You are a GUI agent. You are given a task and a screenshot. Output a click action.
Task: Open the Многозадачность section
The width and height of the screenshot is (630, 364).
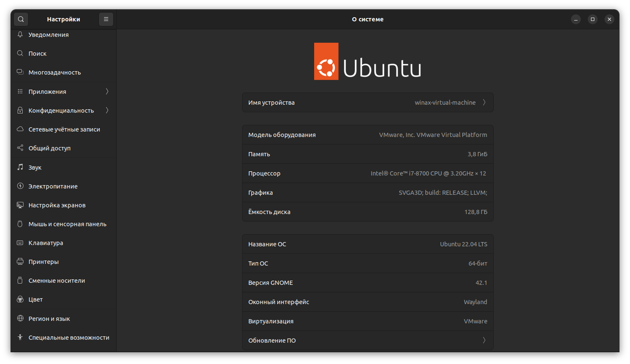63,72
